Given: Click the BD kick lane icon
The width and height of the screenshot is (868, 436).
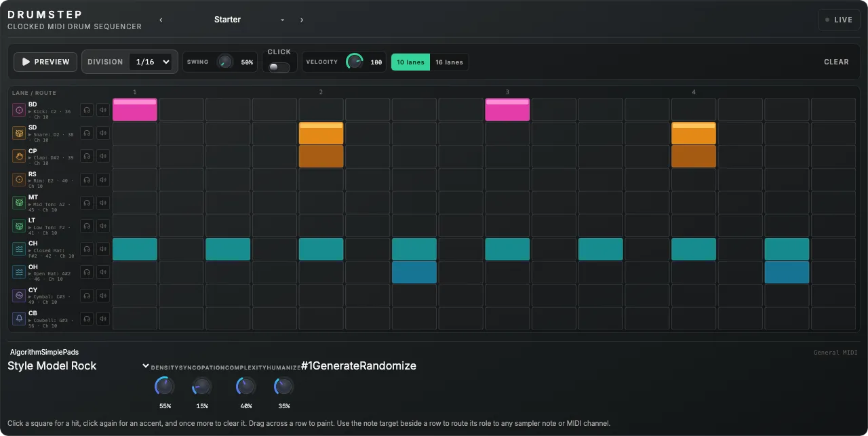Looking at the screenshot, I should (19, 110).
